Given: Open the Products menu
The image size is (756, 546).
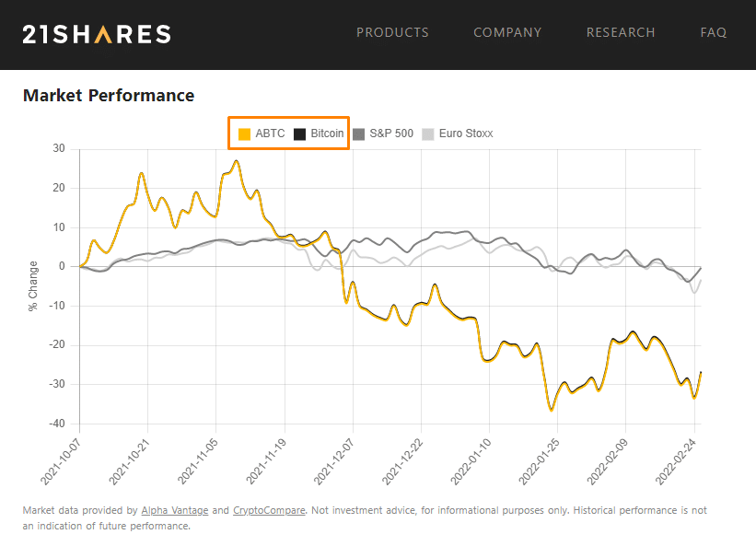Looking at the screenshot, I should tap(392, 32).
